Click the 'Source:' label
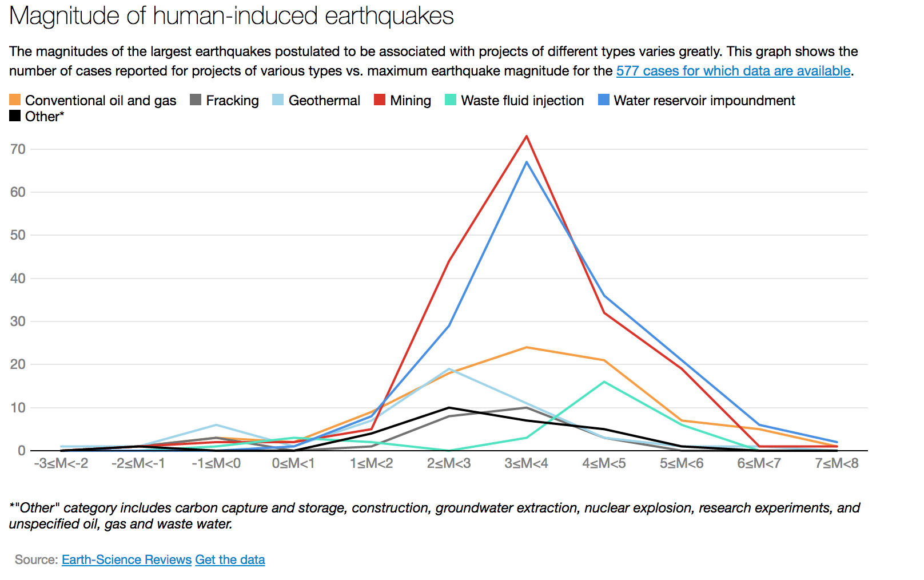Viewport: 924px width, 580px height. [37, 559]
